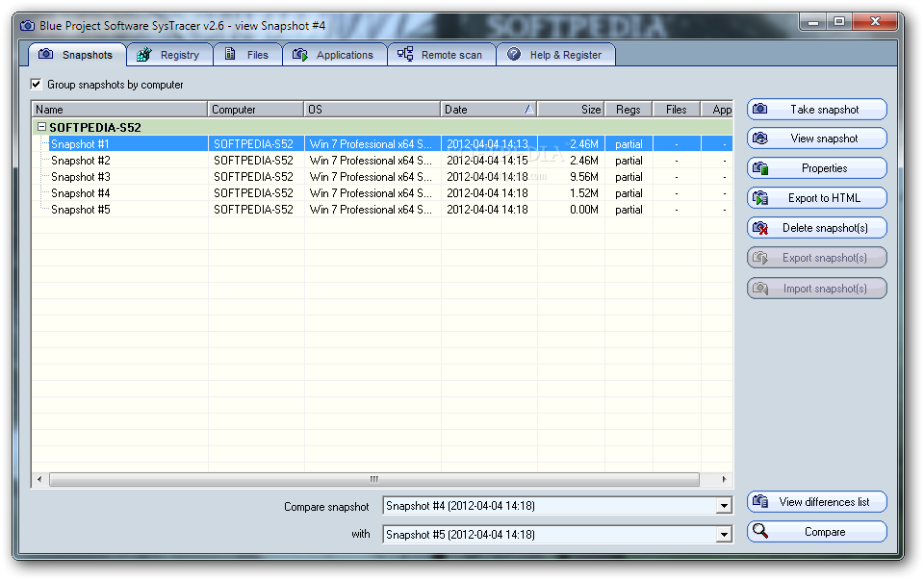The image size is (924, 580).
Task: Click Delete snapshot(s) button
Action: coord(817,228)
